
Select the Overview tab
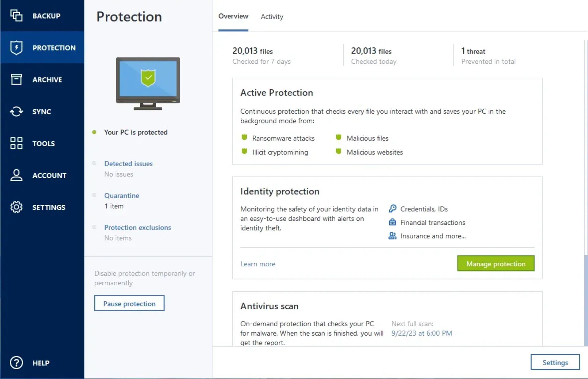pos(234,16)
